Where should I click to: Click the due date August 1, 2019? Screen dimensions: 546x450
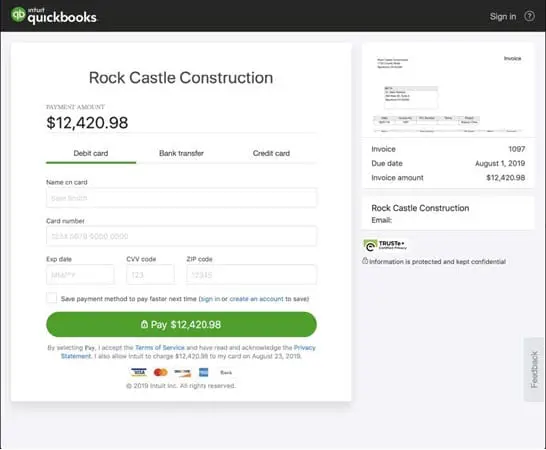[500, 163]
